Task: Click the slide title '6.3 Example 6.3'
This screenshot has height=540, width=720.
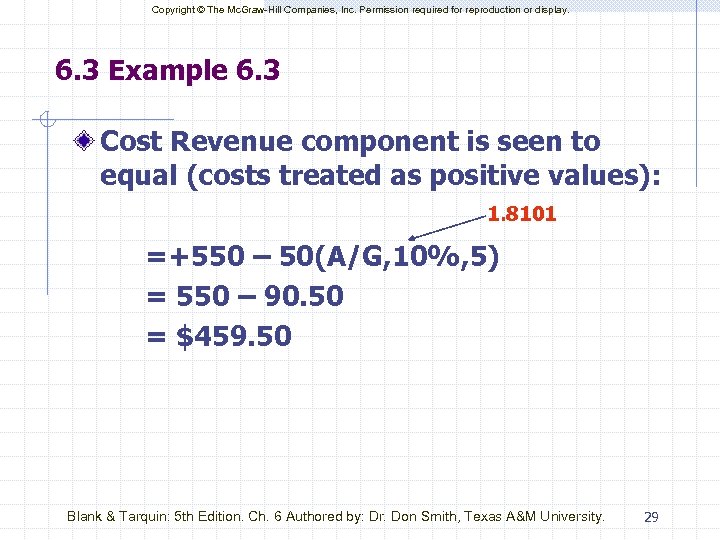Action: pos(167,70)
